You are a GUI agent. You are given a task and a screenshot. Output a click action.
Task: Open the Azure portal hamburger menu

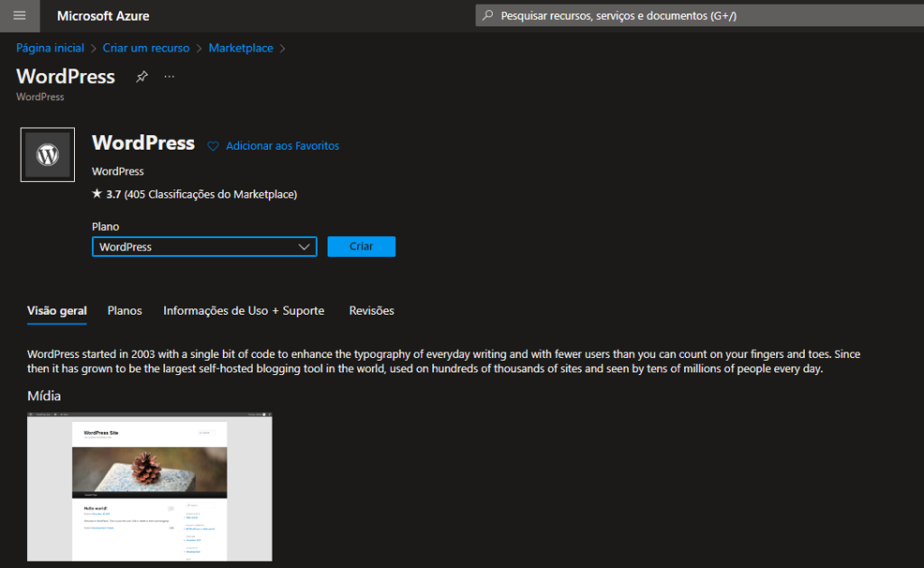20,16
